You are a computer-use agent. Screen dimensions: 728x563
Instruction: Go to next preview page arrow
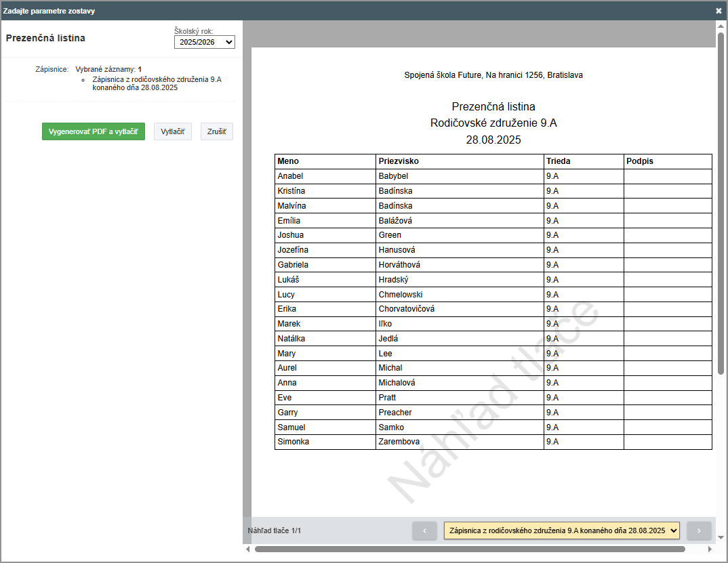pos(699,530)
